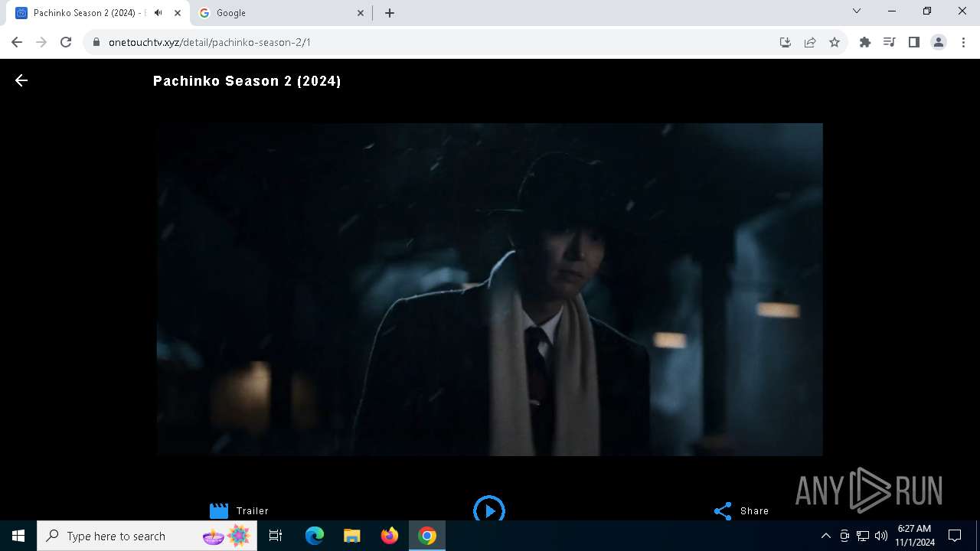View site information lock icon
The image size is (980, 551).
[96, 42]
